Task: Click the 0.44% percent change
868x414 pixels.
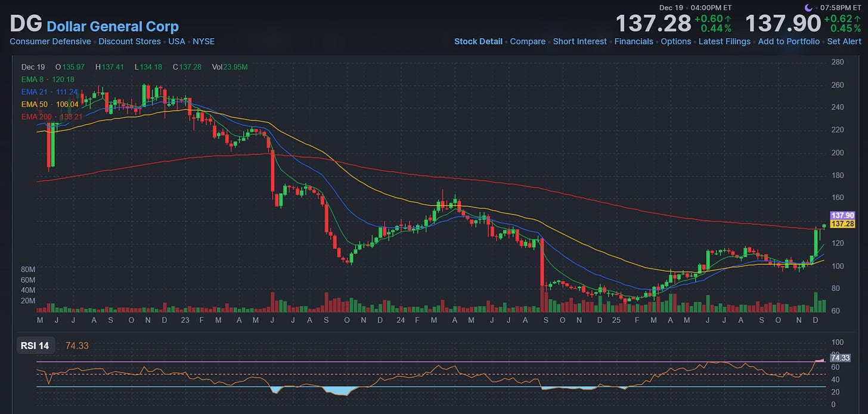Action: (716, 29)
